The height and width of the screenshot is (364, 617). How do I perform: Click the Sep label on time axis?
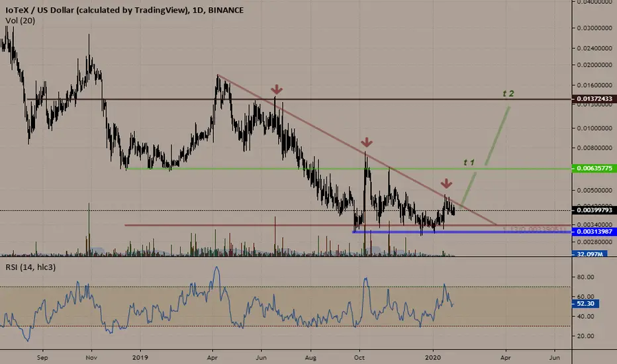pos(42,357)
